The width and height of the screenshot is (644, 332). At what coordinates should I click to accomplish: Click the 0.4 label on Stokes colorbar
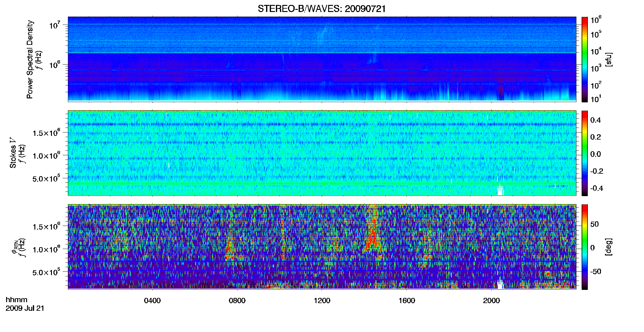pos(595,120)
